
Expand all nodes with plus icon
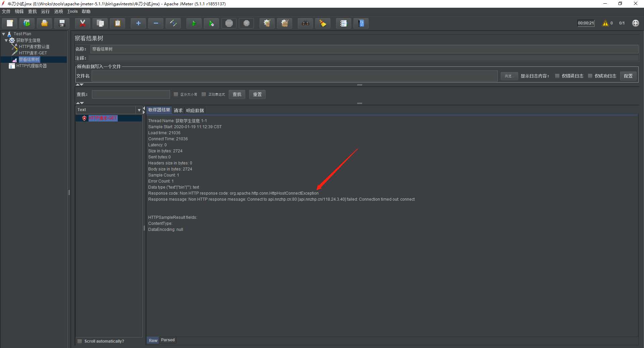click(138, 23)
